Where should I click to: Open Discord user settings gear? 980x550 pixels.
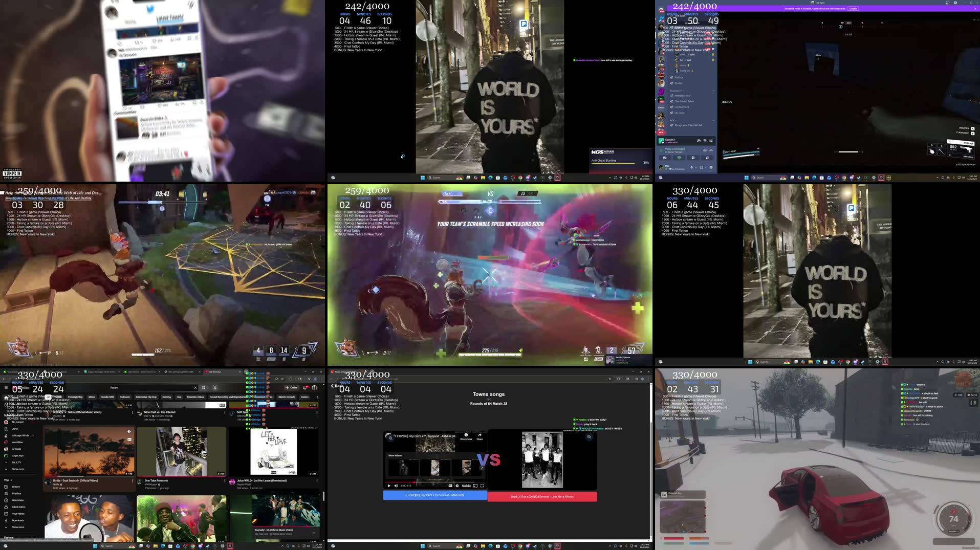pos(710,167)
